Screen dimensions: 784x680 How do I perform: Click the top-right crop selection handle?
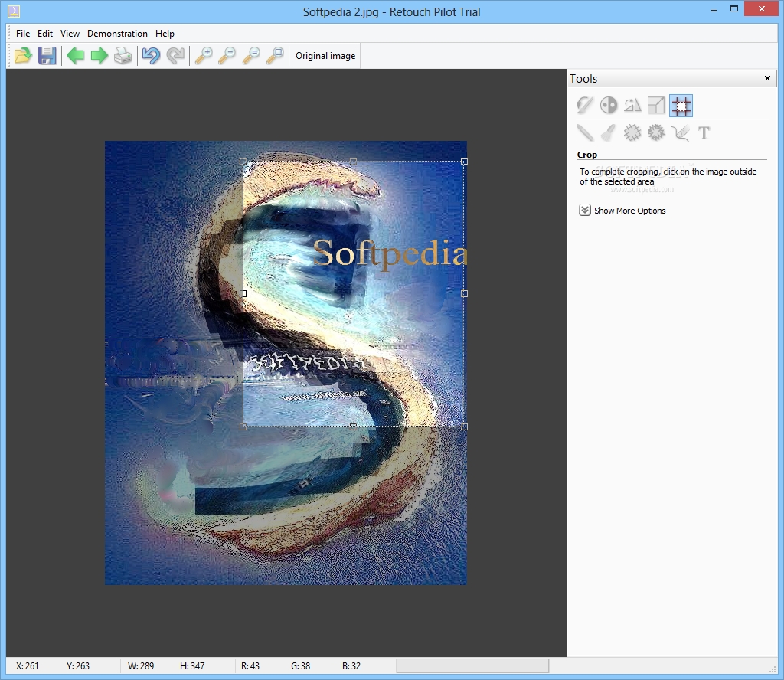point(464,161)
